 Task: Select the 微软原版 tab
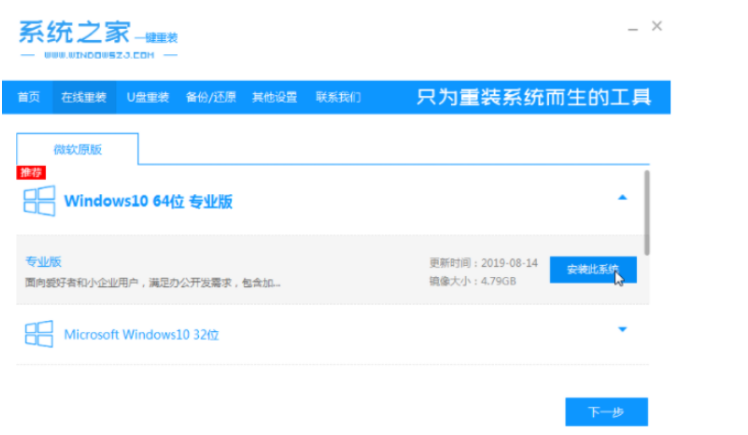tap(78, 149)
